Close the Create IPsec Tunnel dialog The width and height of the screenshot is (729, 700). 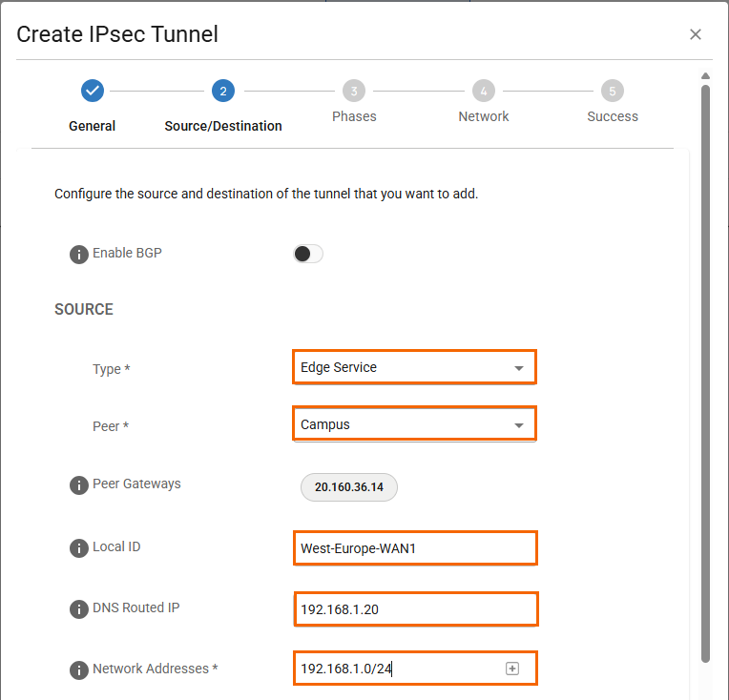[x=696, y=35]
